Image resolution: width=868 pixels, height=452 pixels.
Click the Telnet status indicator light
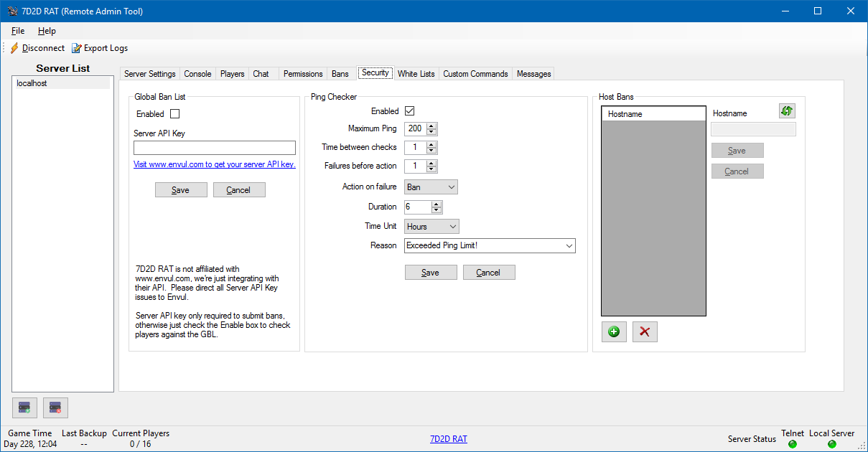click(793, 444)
